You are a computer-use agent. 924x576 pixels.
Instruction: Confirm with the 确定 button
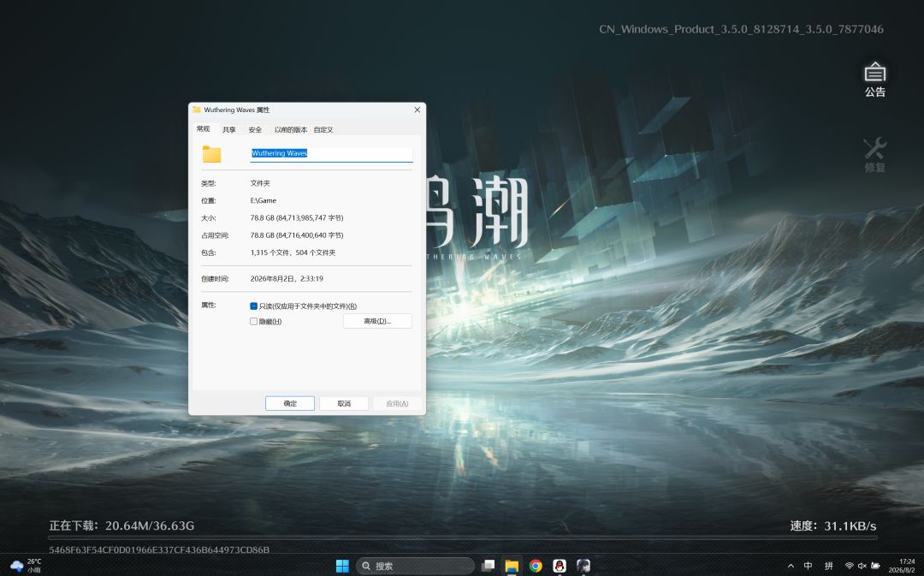tap(290, 403)
